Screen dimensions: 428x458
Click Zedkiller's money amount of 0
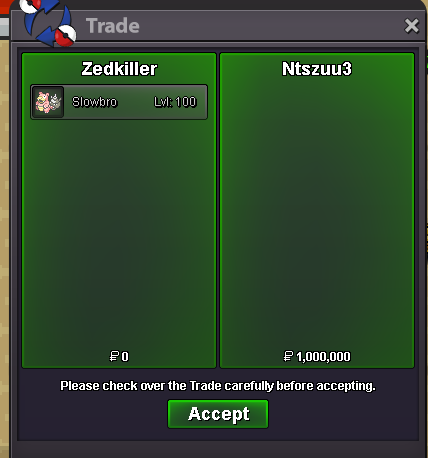click(x=125, y=357)
